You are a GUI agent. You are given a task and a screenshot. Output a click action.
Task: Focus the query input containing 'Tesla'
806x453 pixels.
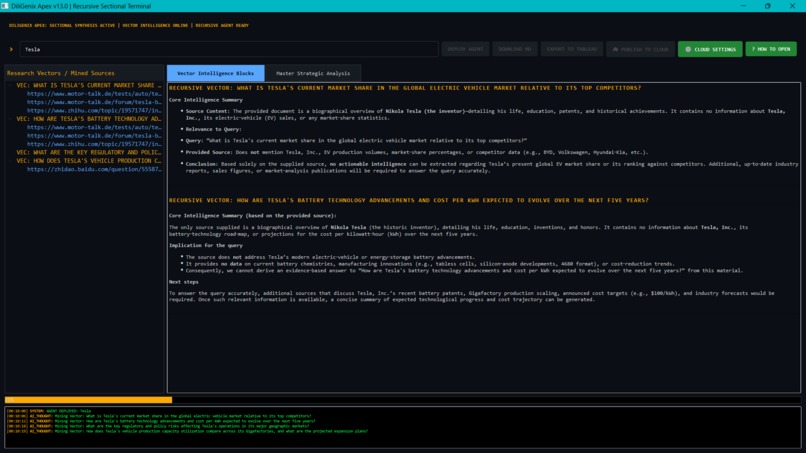(229, 49)
